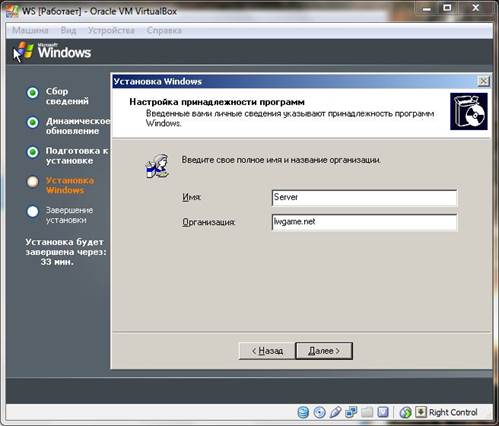Click the VirtualBox icon in the title bar

point(12,11)
